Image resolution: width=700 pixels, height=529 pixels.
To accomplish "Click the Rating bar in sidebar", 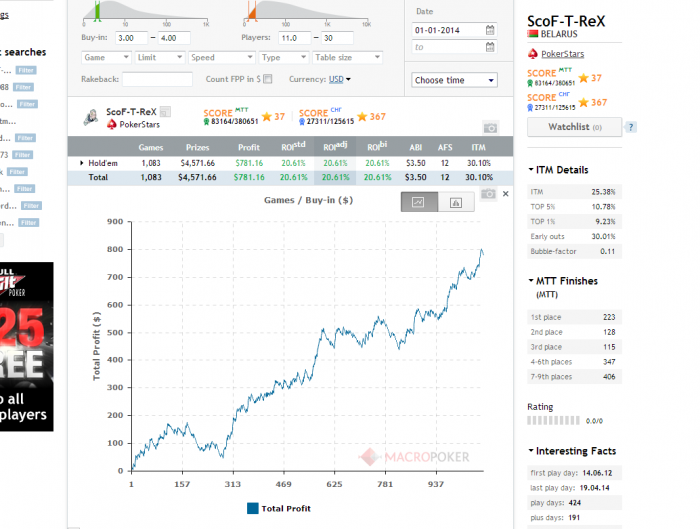I will click(x=553, y=421).
